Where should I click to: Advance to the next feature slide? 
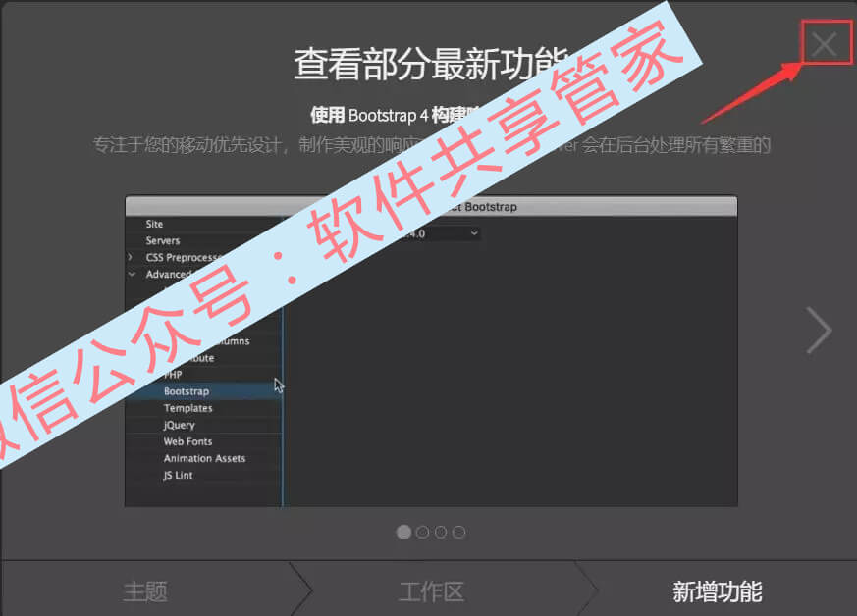(820, 330)
